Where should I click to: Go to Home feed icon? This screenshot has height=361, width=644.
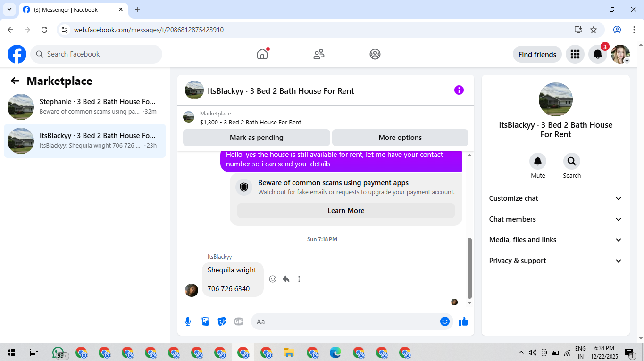(262, 54)
